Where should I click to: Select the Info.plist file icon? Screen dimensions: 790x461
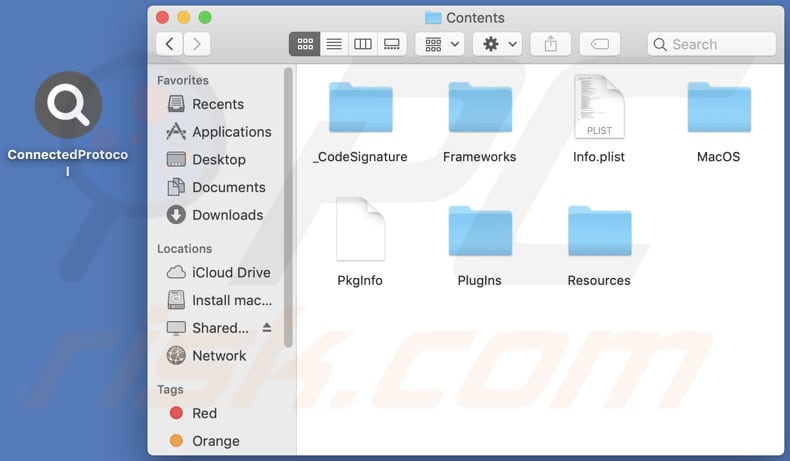pos(599,106)
